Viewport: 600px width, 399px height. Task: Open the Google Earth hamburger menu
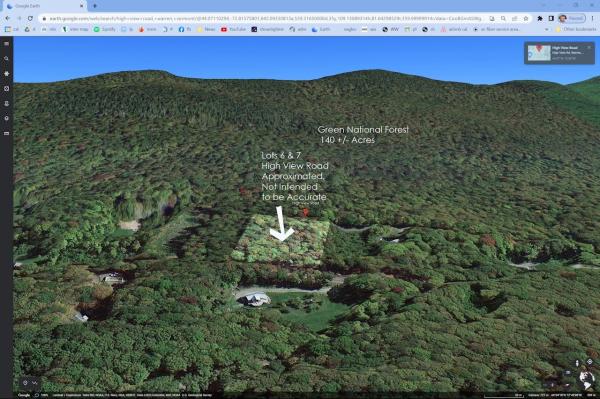(7, 44)
